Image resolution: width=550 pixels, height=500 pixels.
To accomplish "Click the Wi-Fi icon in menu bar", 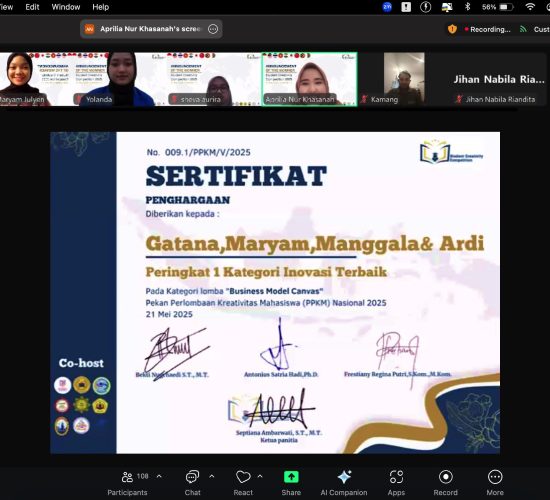I will click(530, 7).
